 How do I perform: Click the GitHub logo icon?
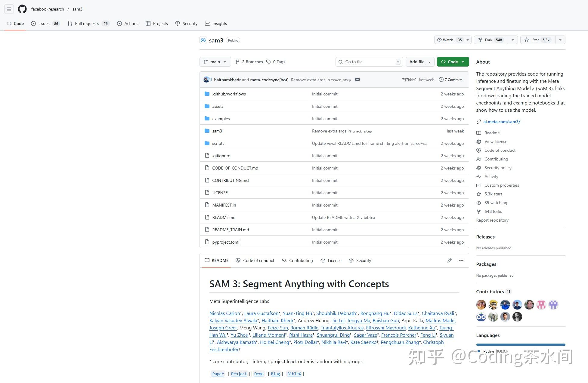point(22,9)
